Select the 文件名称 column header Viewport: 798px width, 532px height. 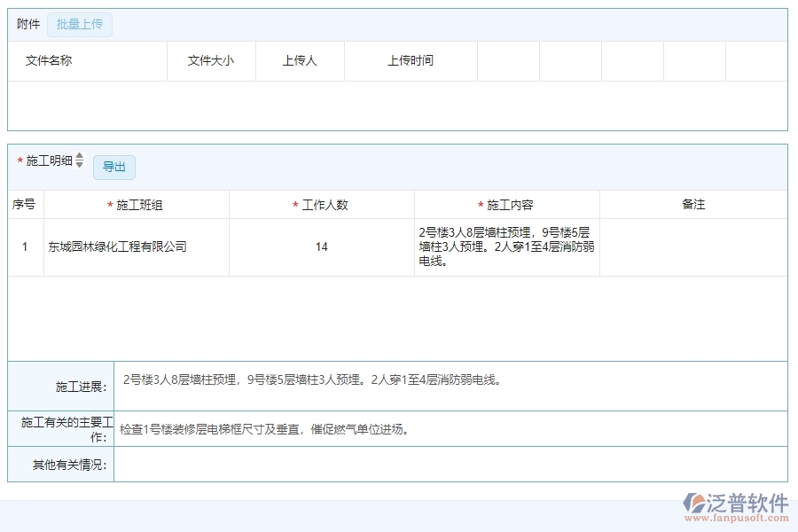tap(49, 61)
